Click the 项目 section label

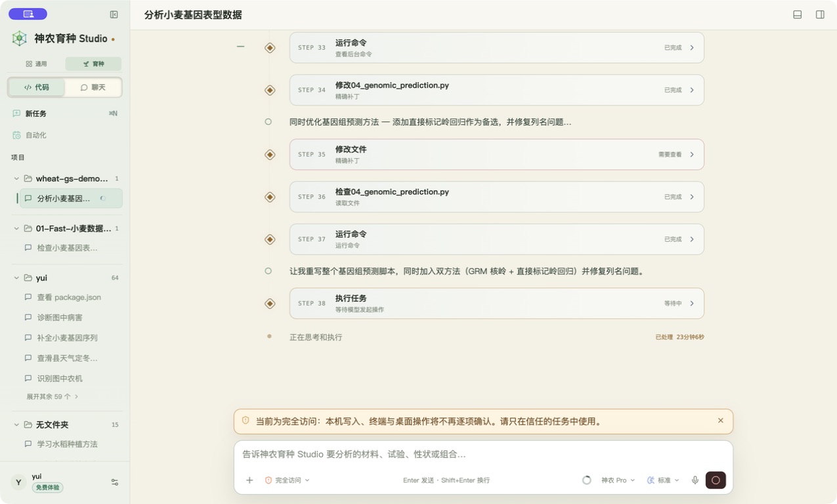click(18, 157)
